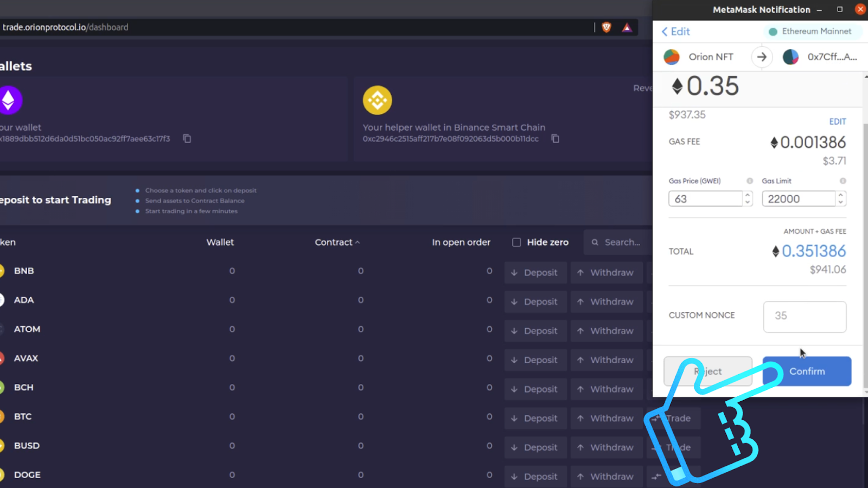Image resolution: width=868 pixels, height=488 pixels.
Task: Withdraw BNB from the contract
Action: (607, 273)
